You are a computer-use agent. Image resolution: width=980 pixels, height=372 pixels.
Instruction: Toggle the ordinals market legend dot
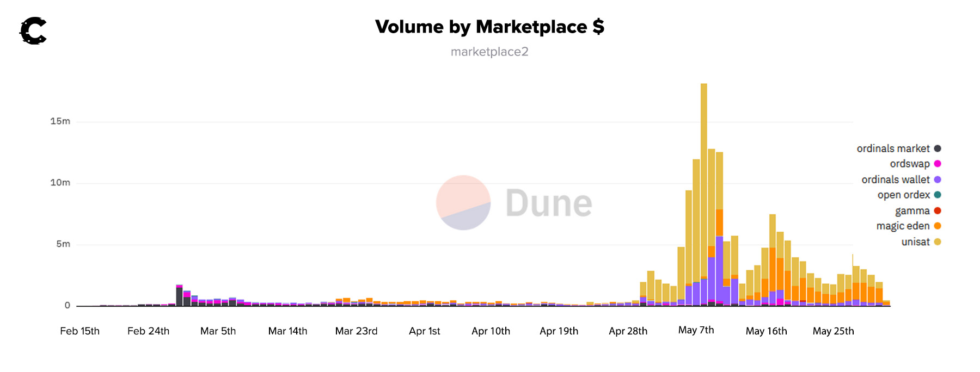tap(938, 148)
